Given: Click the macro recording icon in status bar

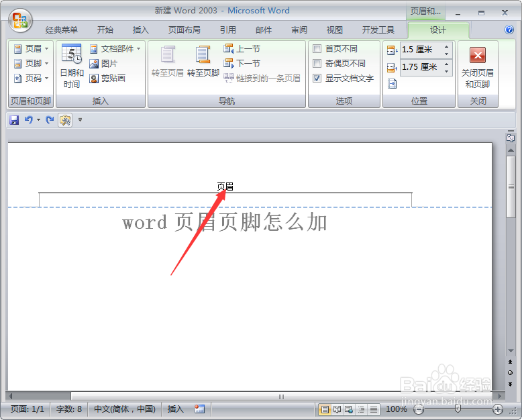Looking at the screenshot, I should click(x=199, y=409).
